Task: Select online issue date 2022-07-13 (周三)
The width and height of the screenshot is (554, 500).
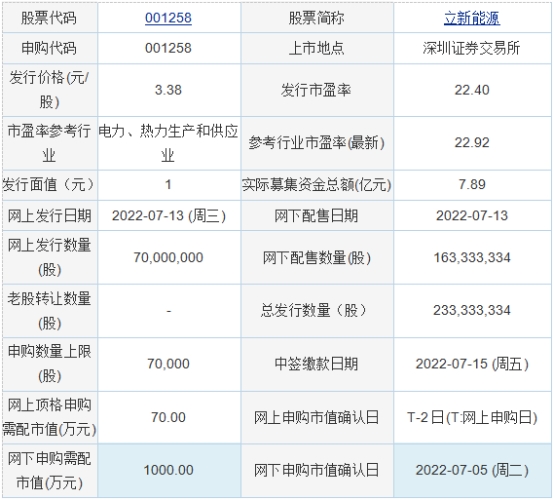Action: click(168, 216)
